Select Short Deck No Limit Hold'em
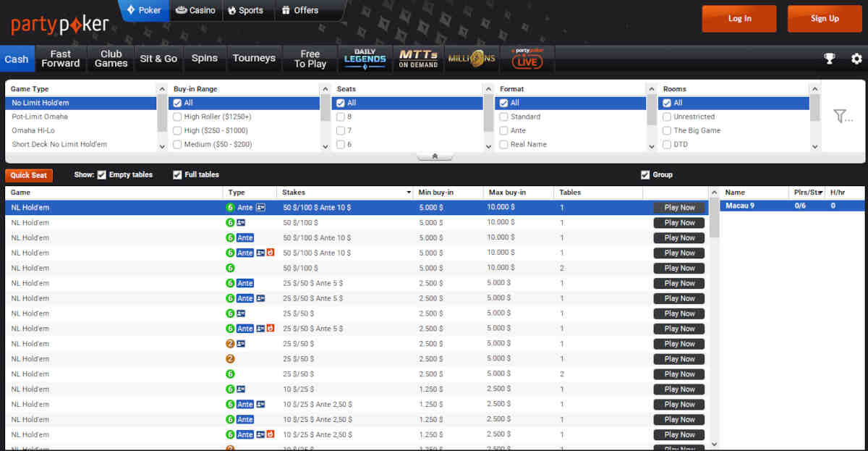This screenshot has width=868, height=451. tap(81, 144)
